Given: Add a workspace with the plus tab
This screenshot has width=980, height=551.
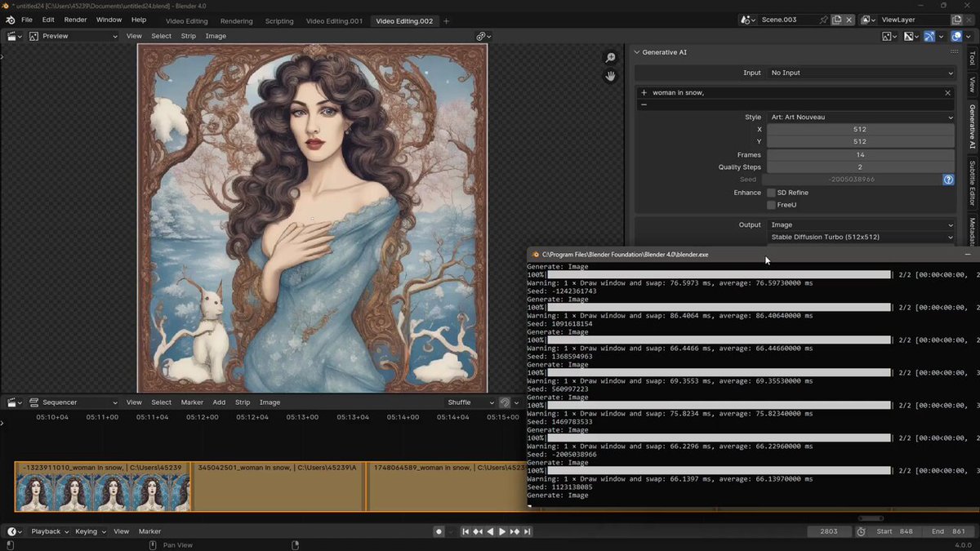Looking at the screenshot, I should point(446,20).
